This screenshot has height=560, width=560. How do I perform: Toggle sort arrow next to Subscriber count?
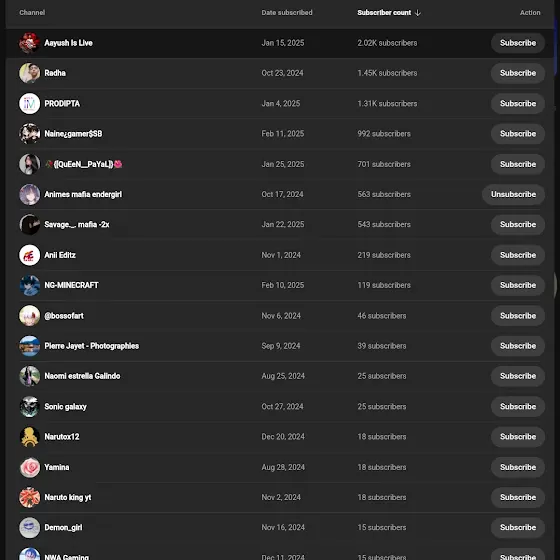point(418,13)
